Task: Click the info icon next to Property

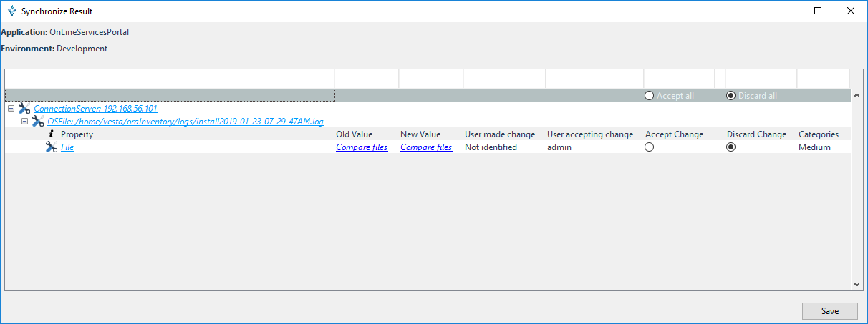Action: 51,134
